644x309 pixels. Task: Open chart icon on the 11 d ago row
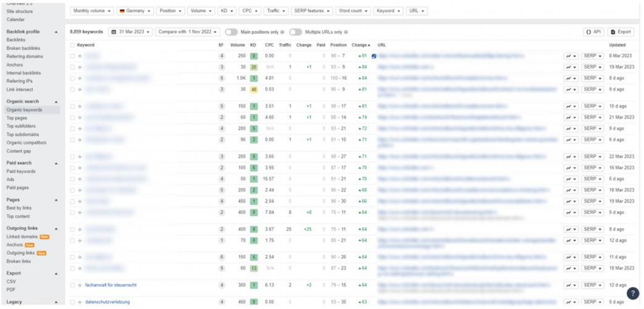571,257
